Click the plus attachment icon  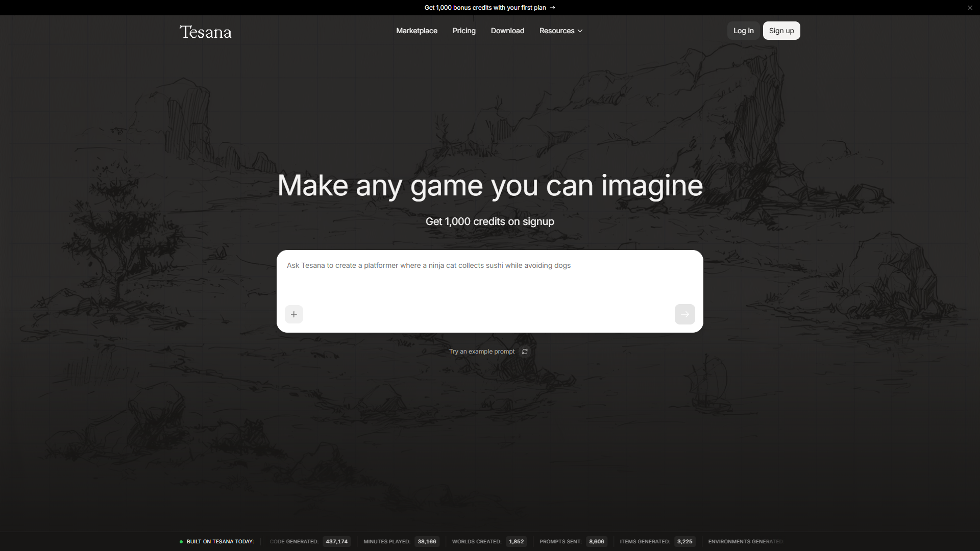coord(294,314)
